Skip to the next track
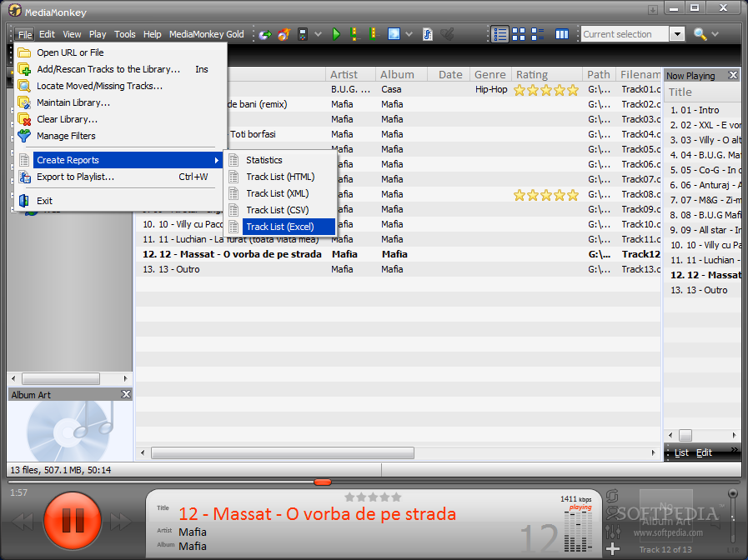 pos(121,522)
